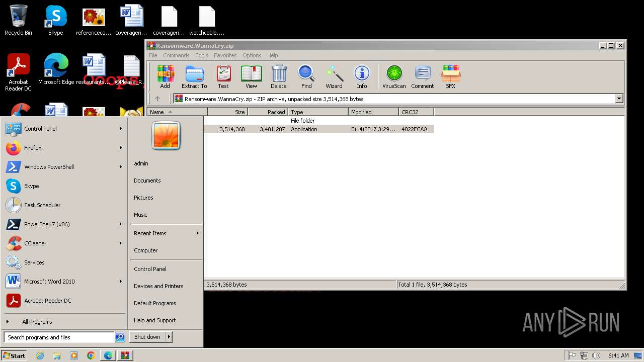644x362 pixels.
Task: Open the Commands menu
Action: click(176, 55)
